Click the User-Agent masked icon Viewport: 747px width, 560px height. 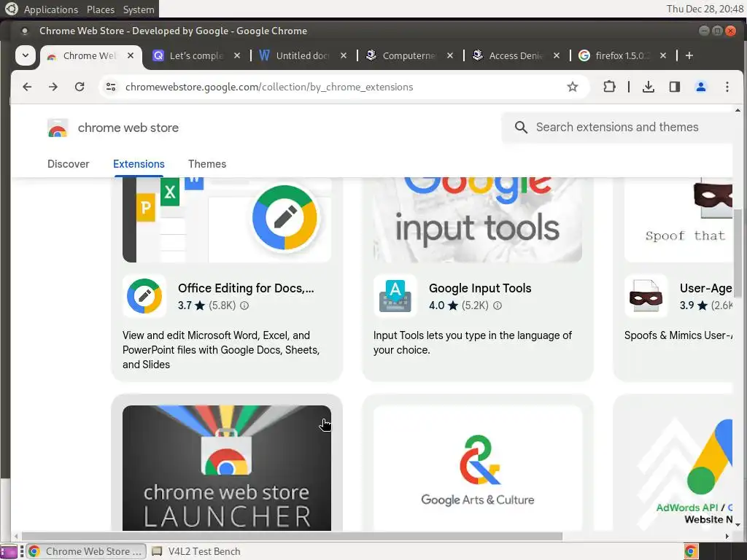pos(646,296)
